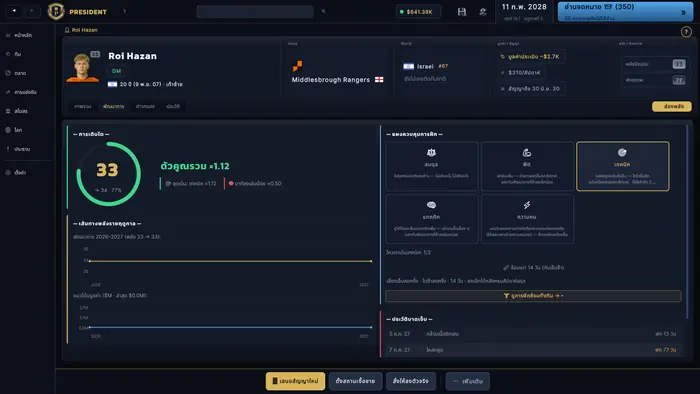
Task: Click the yellow rating history line chart
Action: coord(230,261)
